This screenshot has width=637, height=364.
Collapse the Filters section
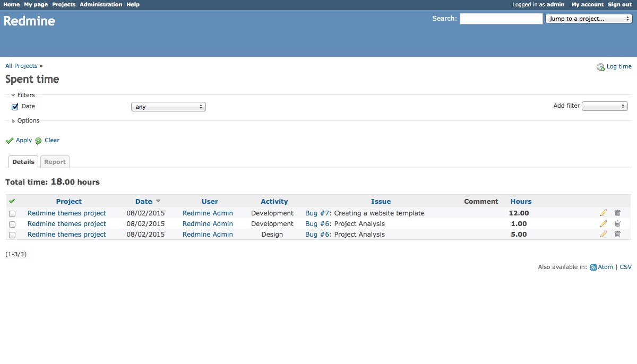point(23,95)
